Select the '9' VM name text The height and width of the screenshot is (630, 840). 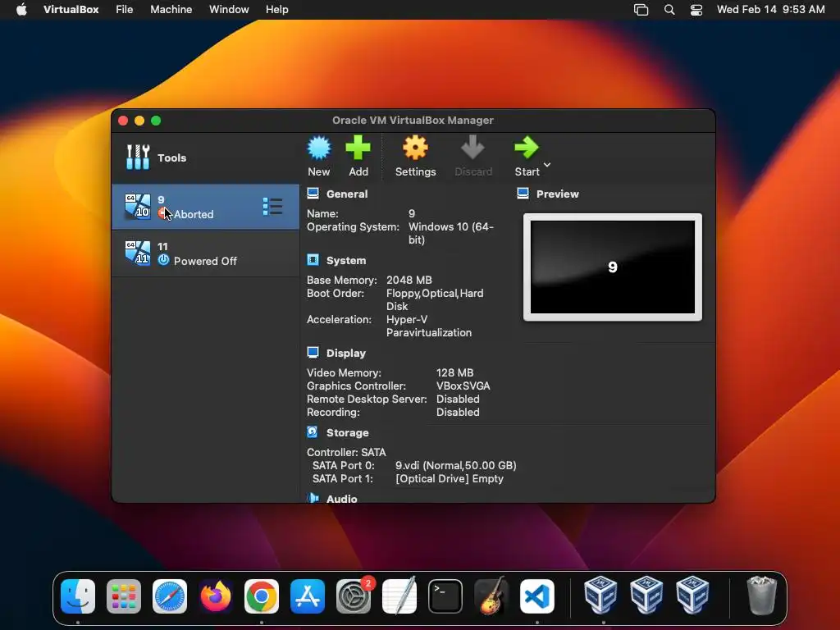coord(162,199)
